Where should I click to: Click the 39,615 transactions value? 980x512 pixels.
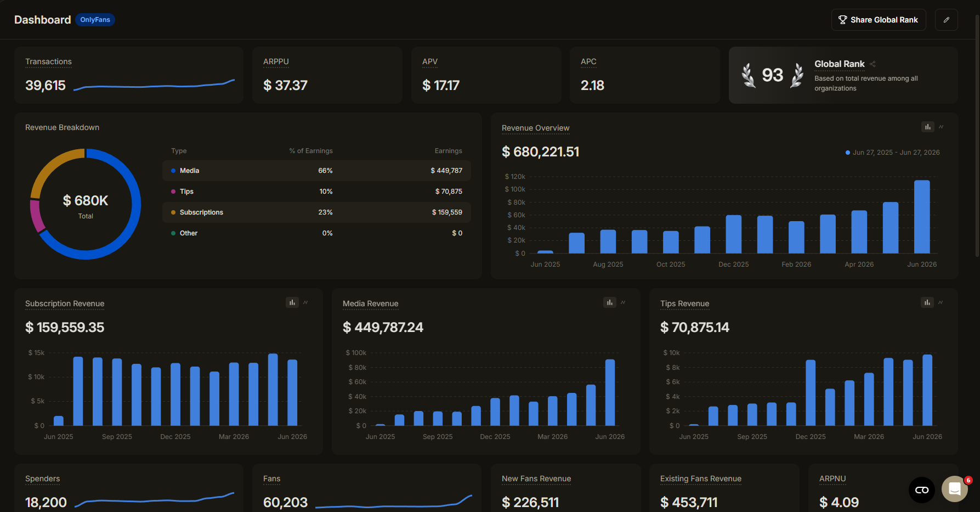(x=46, y=86)
